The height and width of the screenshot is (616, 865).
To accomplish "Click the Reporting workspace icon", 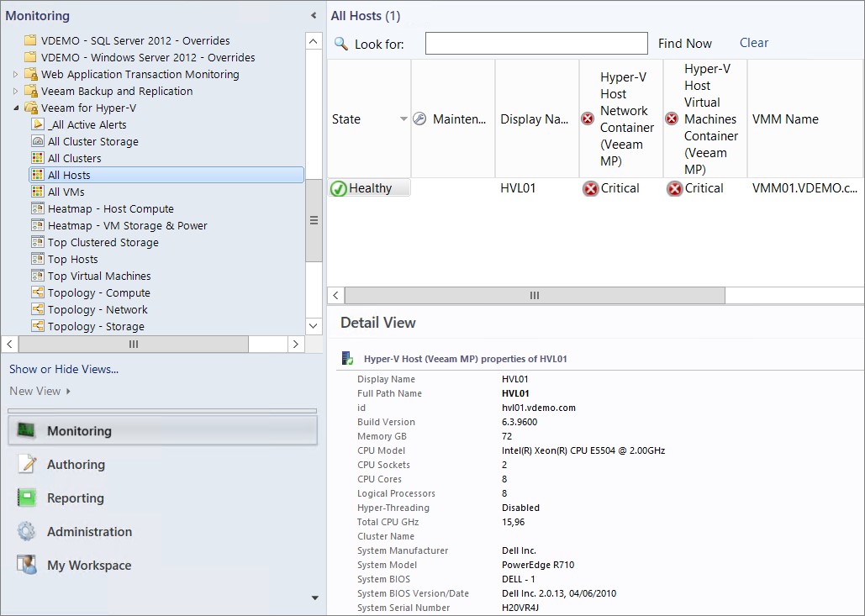I will click(27, 498).
